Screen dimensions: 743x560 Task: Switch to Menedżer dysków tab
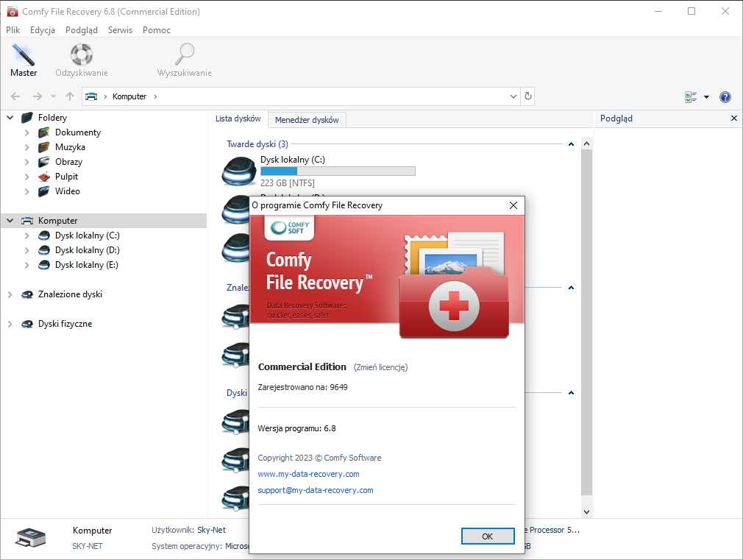(307, 120)
